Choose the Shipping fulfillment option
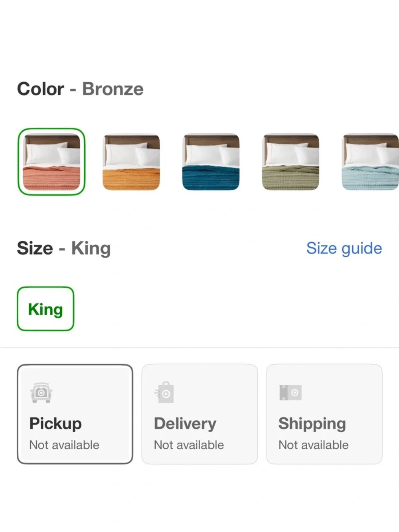 (x=324, y=414)
